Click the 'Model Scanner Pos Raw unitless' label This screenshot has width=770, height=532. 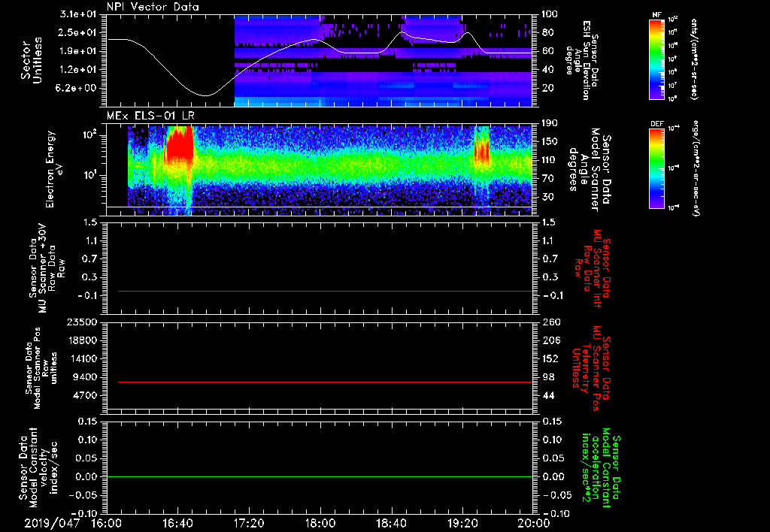click(x=42, y=368)
